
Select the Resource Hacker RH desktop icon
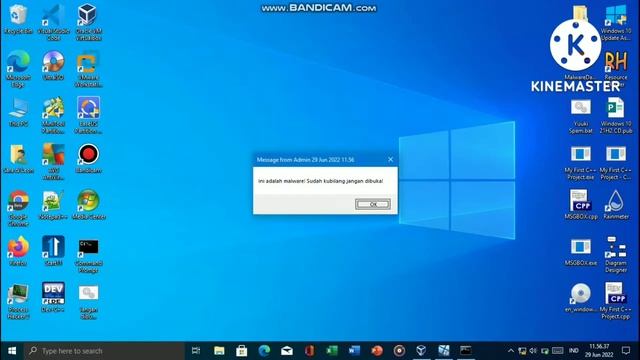click(x=616, y=68)
